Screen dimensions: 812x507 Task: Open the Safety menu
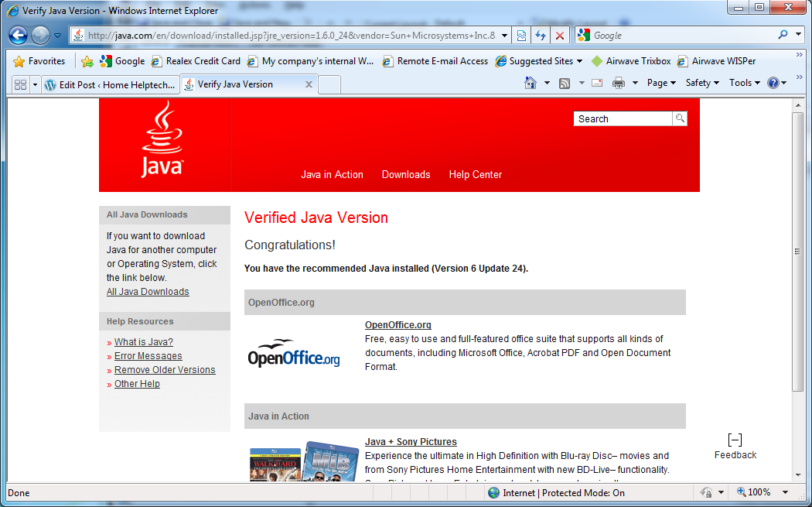(702, 83)
